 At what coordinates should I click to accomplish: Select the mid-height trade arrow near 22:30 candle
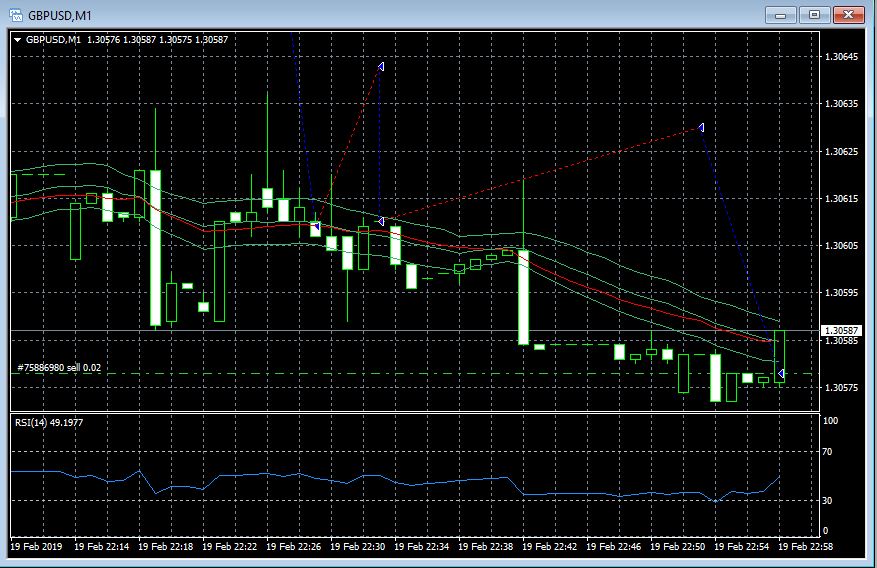click(x=381, y=221)
